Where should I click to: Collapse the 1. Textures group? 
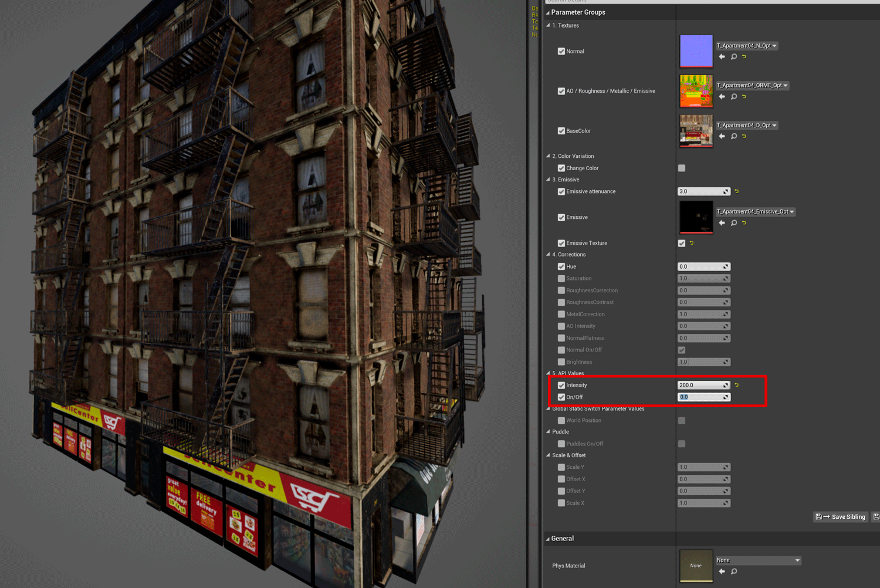pos(549,26)
